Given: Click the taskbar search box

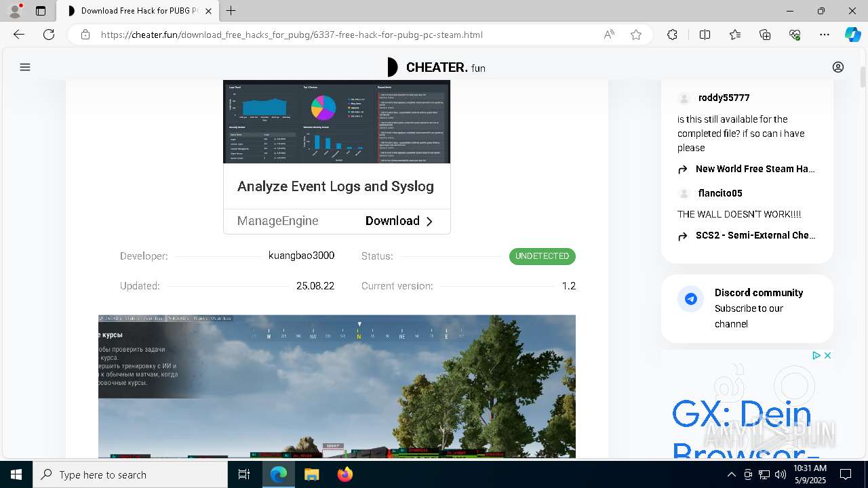Looking at the screenshot, I should pos(130,474).
